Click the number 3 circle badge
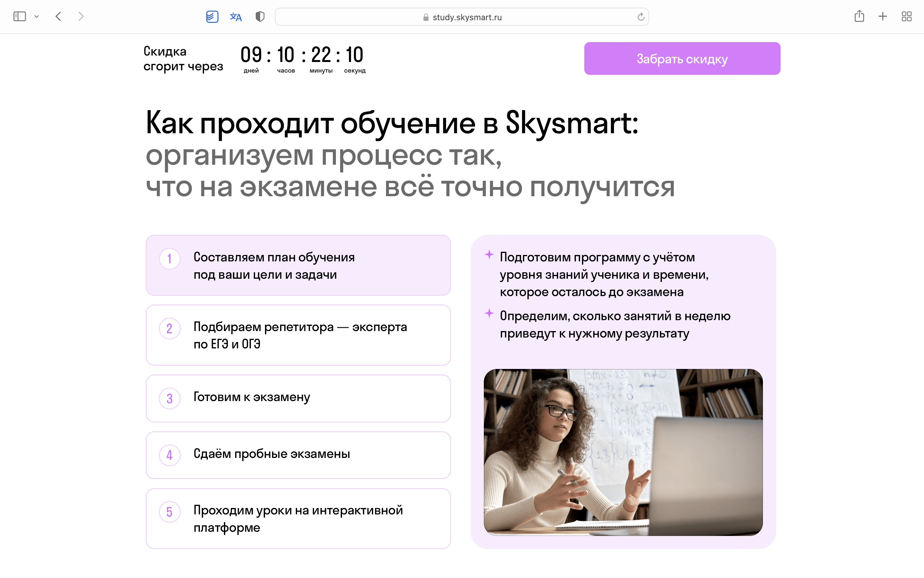This screenshot has width=924, height=578. 169,399
